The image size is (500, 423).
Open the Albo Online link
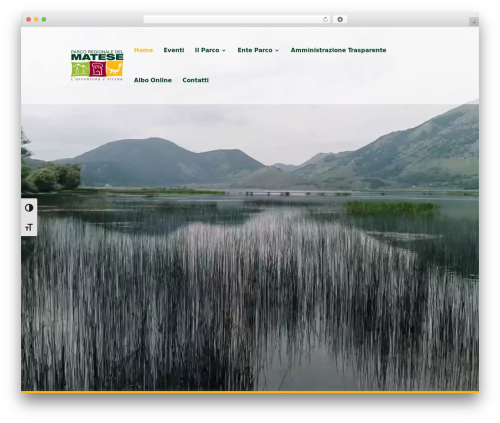click(x=153, y=80)
